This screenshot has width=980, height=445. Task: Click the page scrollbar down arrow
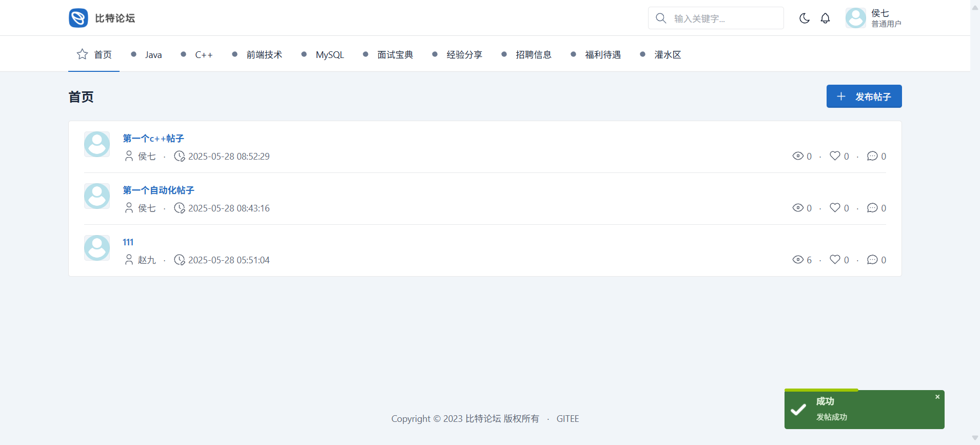tap(975, 438)
